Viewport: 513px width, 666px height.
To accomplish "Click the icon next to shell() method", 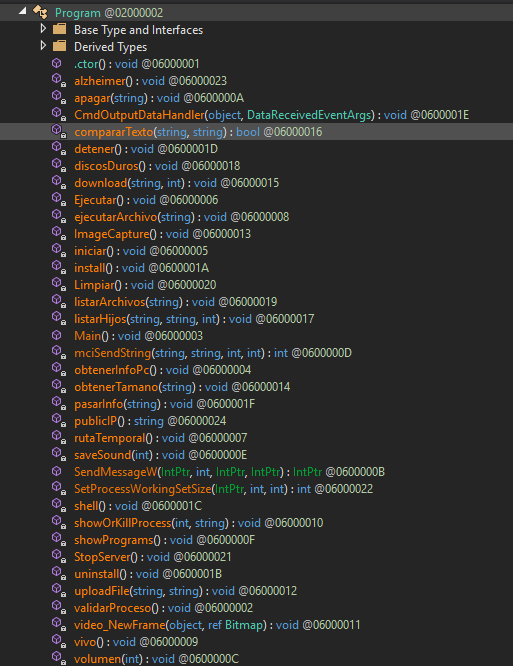I will pyautogui.click(x=59, y=505).
